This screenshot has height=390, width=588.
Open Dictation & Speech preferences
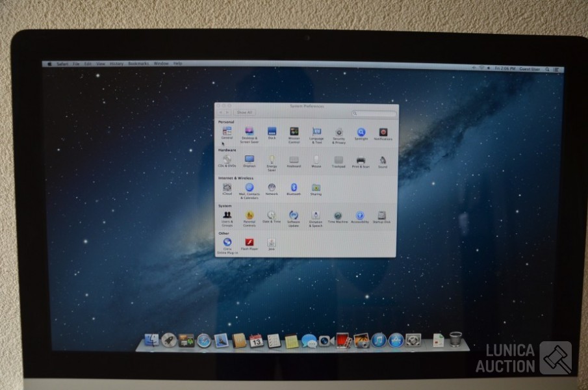click(x=316, y=219)
